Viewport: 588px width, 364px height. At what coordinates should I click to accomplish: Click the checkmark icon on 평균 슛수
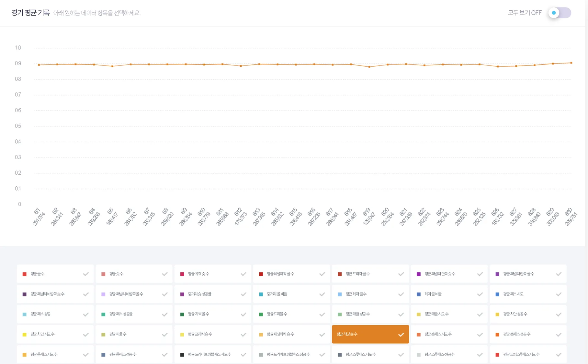point(165,274)
